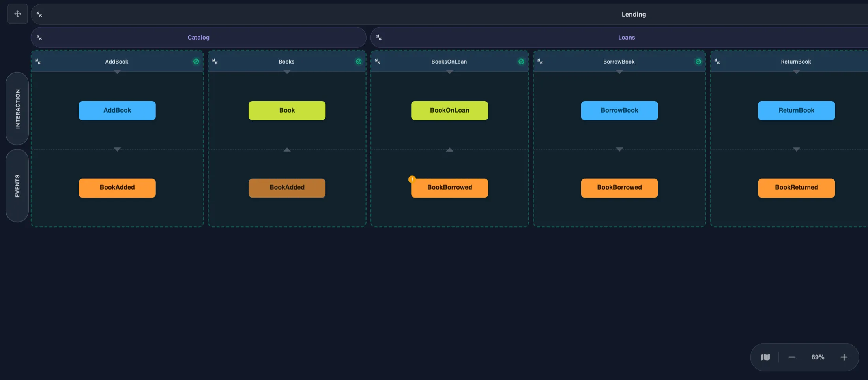Select BookBorrowed event in BorrowBook slice
The image size is (868, 380).
(x=619, y=188)
